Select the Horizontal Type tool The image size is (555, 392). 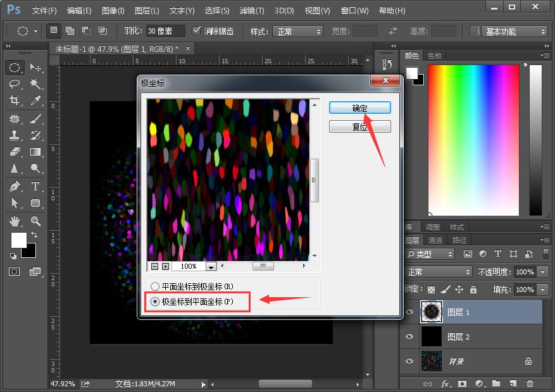coord(35,187)
